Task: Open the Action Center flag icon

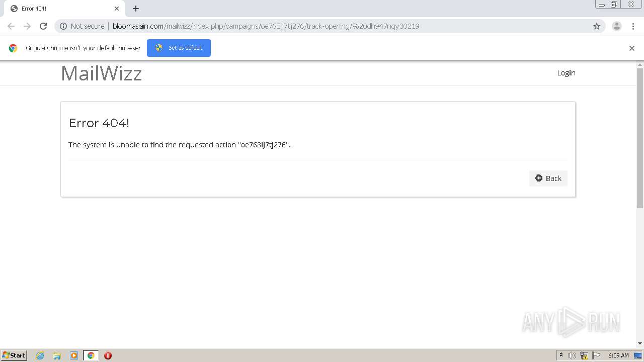Action: coord(596,355)
